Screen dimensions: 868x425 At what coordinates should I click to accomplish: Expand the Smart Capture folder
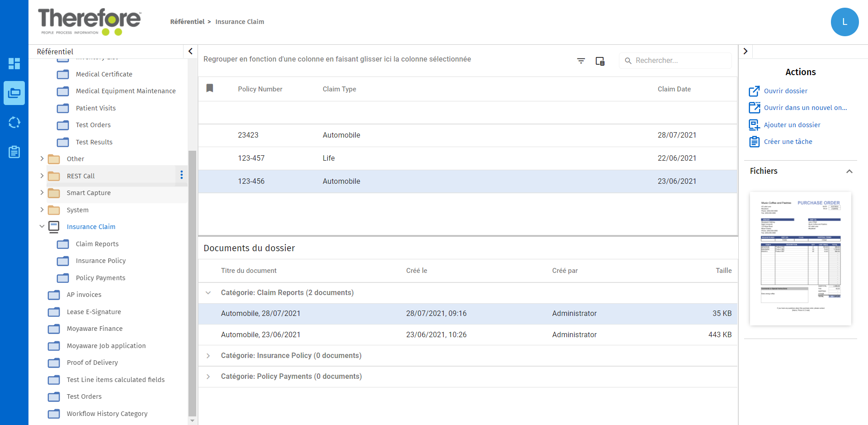coord(42,192)
